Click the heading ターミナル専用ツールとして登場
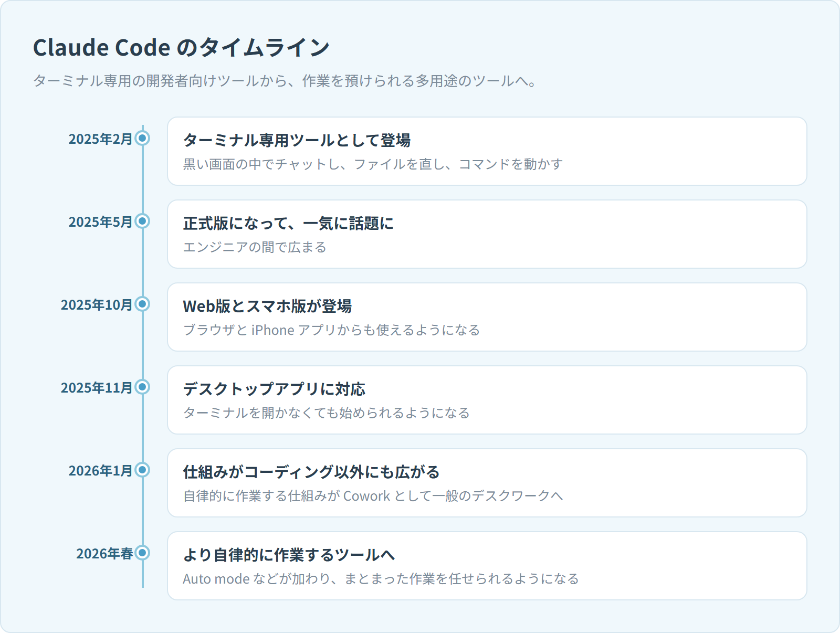Viewport: 840px width, 634px height. click(x=297, y=140)
